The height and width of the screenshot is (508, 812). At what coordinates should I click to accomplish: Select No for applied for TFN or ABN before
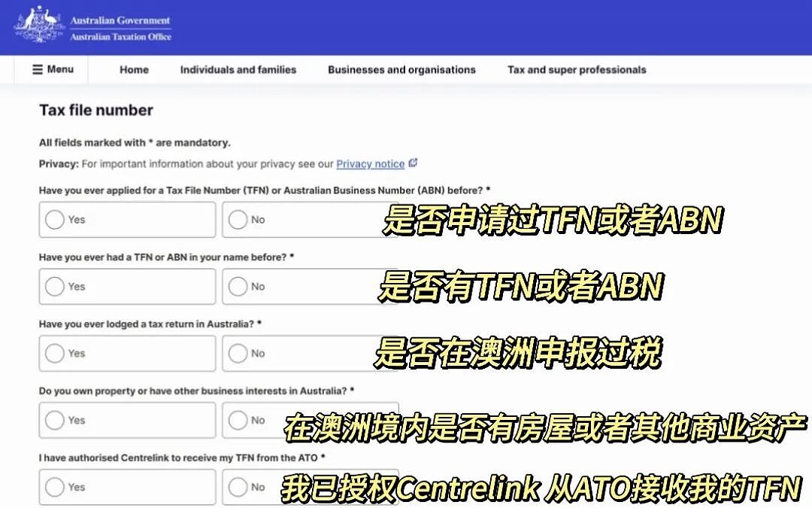(x=311, y=220)
